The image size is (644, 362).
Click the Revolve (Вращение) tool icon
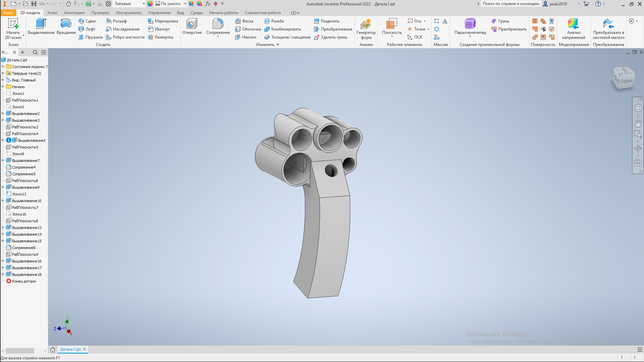click(x=66, y=24)
